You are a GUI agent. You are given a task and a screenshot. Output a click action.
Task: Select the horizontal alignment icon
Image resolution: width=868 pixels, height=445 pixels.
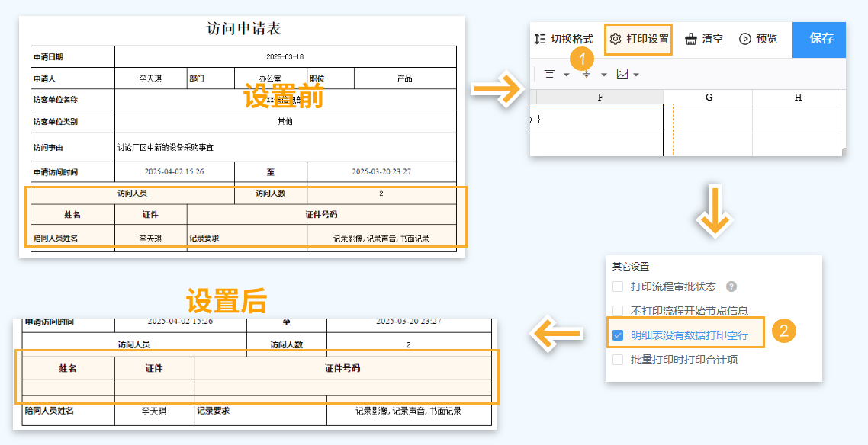pyautogui.click(x=550, y=74)
